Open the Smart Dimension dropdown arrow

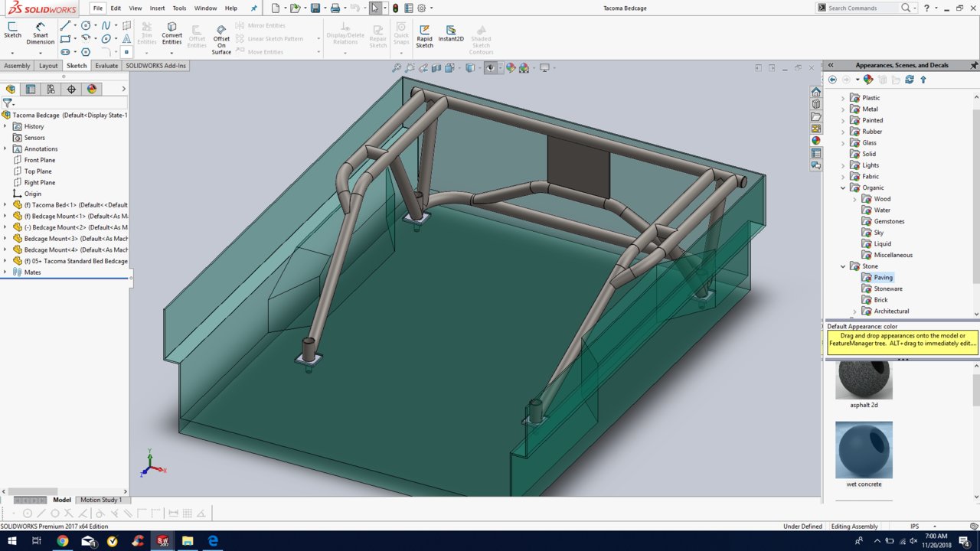click(41, 52)
